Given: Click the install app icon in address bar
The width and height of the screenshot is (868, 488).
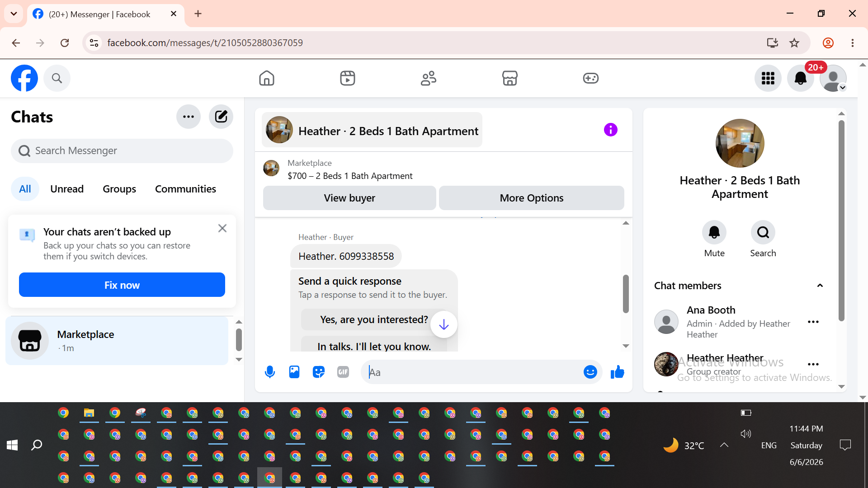Looking at the screenshot, I should click(773, 43).
